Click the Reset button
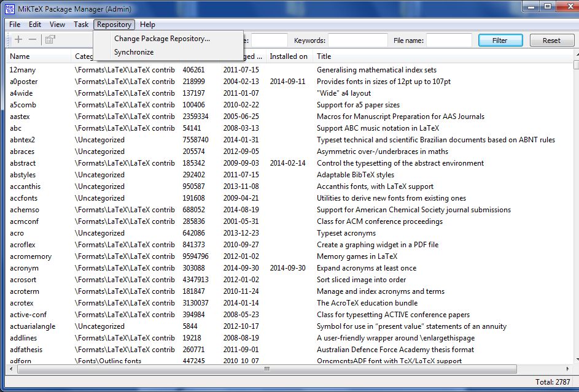The height and width of the screenshot is (392, 579). 551,40
